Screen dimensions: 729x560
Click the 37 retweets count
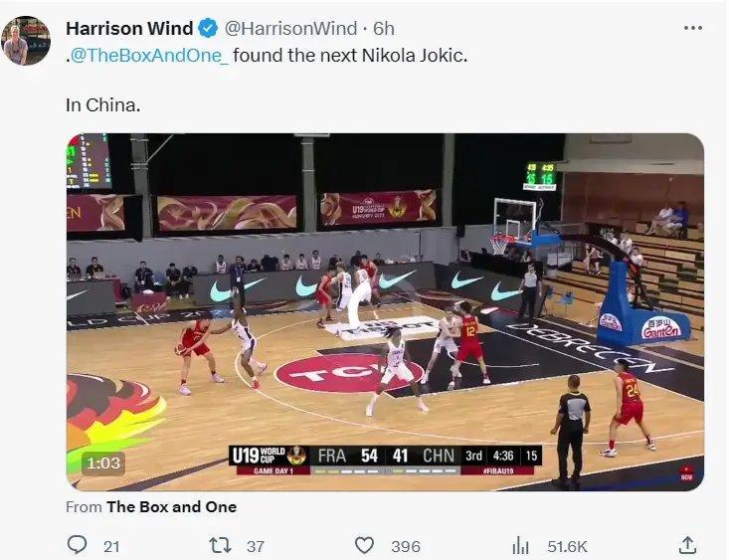pyautogui.click(x=256, y=546)
